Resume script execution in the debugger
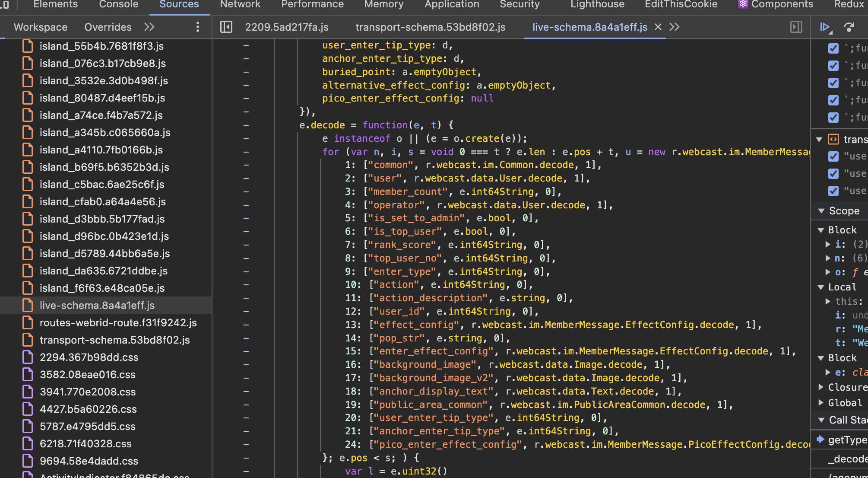Viewport: 868px width, 478px height. (825, 27)
